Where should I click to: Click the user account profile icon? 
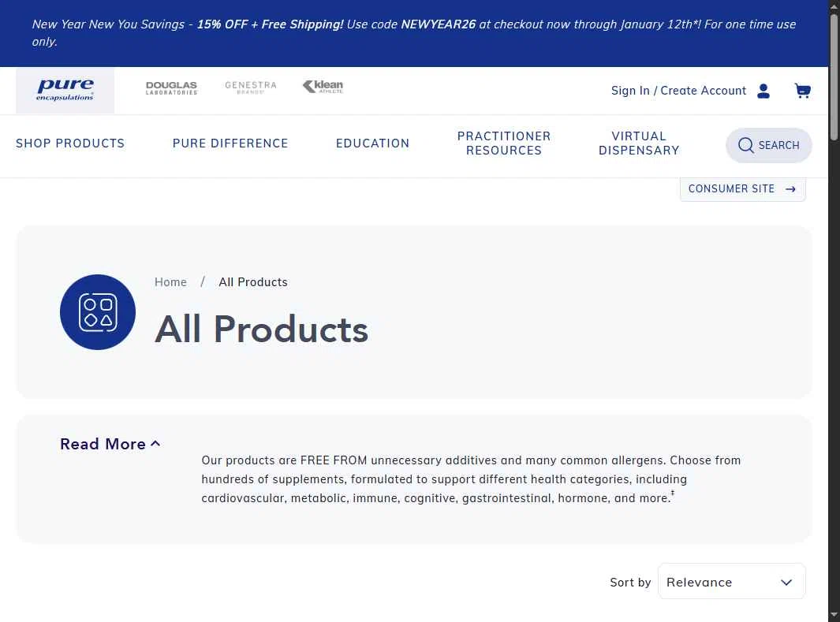(x=763, y=91)
